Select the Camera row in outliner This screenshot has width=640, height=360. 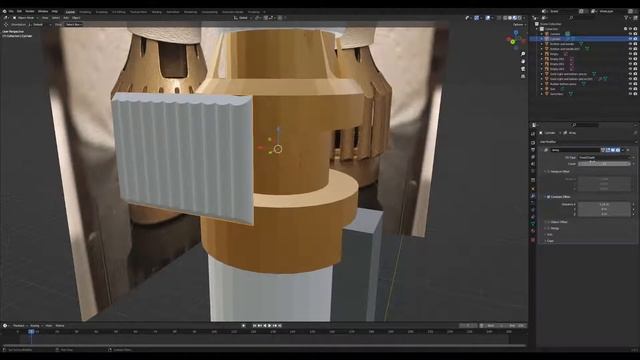585,33
